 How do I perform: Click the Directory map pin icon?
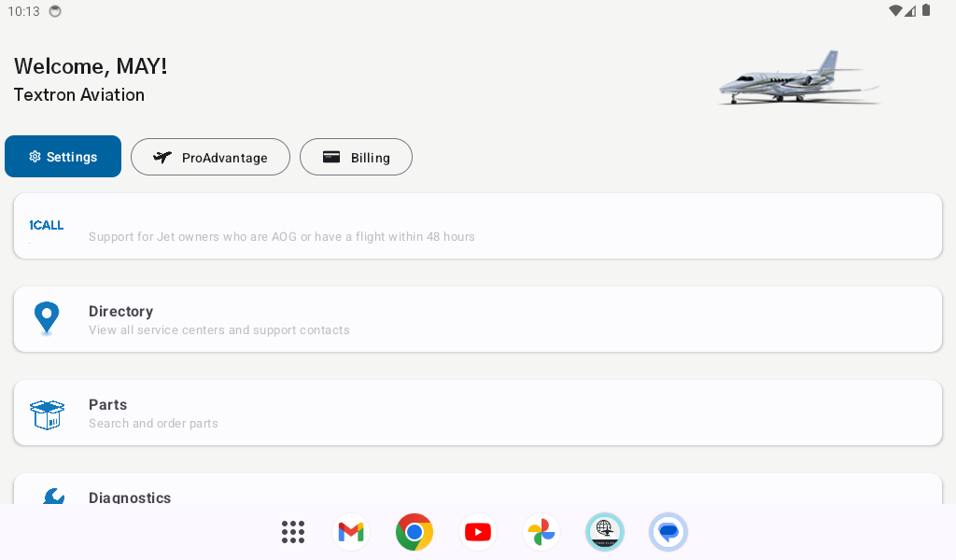click(47, 318)
